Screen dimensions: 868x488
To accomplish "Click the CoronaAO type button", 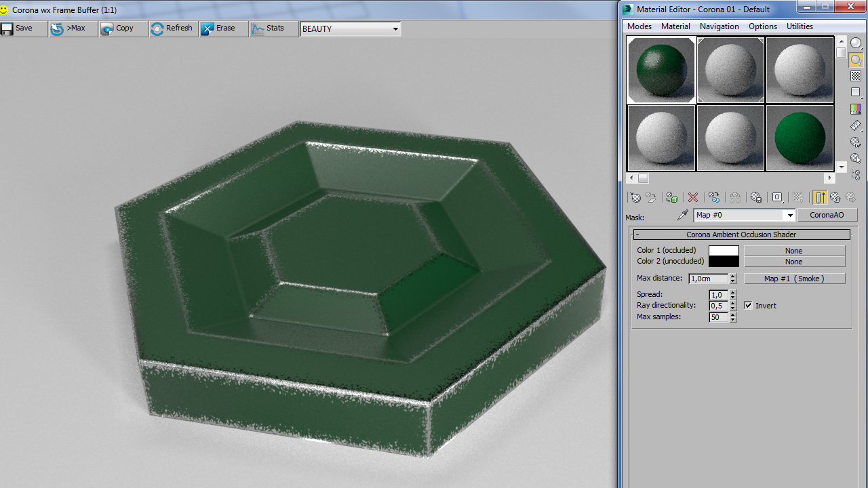I will pos(827,215).
